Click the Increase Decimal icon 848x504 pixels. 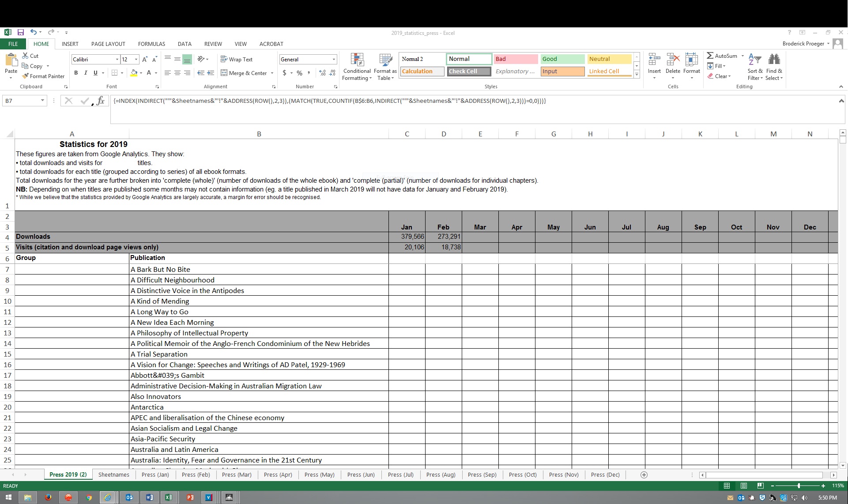322,73
